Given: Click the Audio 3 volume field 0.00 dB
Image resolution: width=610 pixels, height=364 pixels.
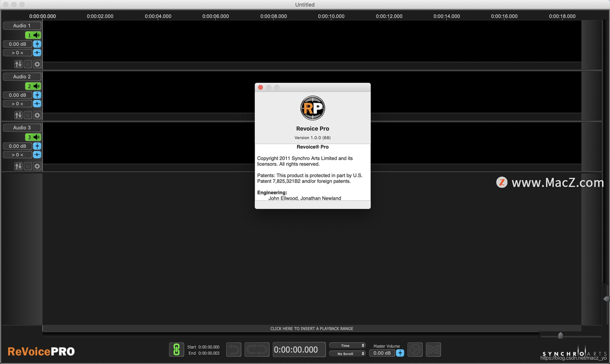Looking at the screenshot, I should coord(17,146).
